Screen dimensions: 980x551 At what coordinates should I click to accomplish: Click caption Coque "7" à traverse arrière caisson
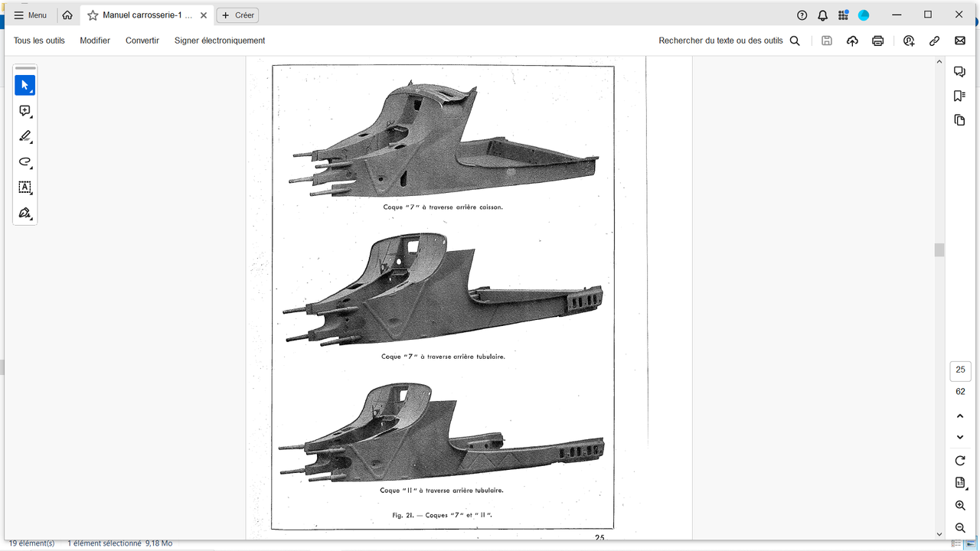443,207
